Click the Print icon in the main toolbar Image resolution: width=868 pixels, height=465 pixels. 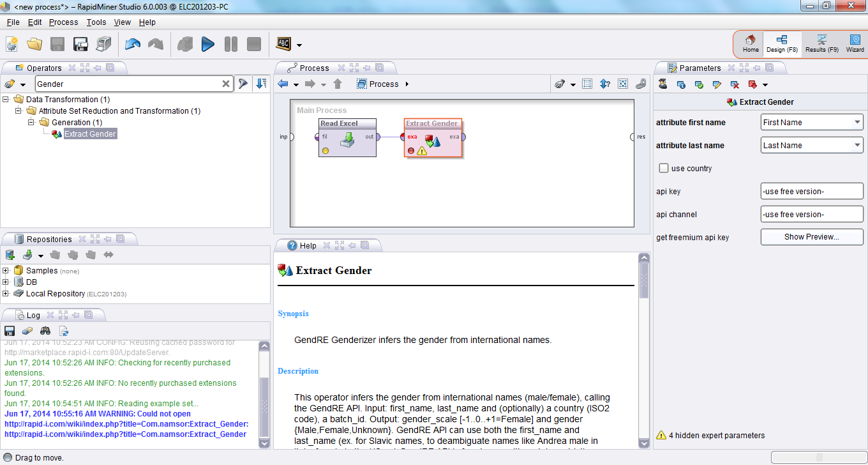[x=103, y=44]
